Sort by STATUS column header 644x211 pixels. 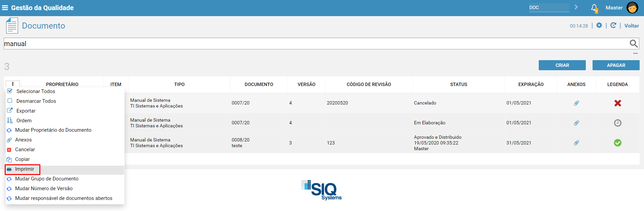click(x=459, y=84)
